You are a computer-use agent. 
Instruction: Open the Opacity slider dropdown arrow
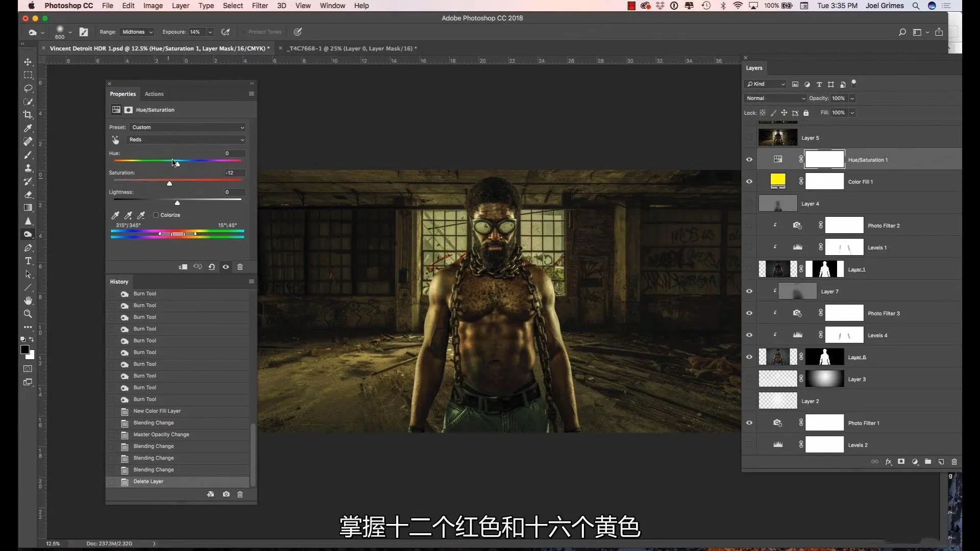852,98
